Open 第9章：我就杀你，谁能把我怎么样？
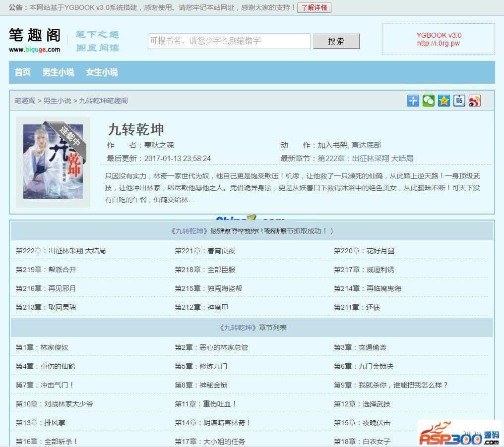The image size is (504, 447). [390, 385]
